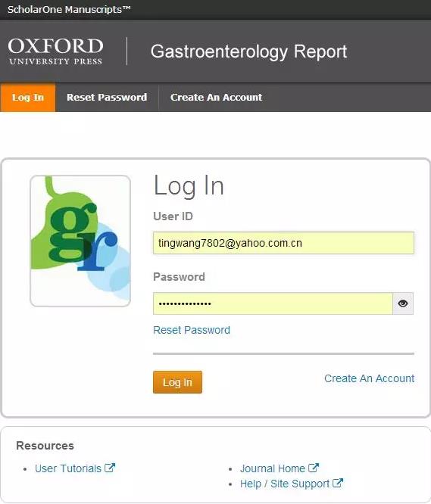431x504 pixels.
Task: Click the green GR journal logo image
Action: [80, 241]
